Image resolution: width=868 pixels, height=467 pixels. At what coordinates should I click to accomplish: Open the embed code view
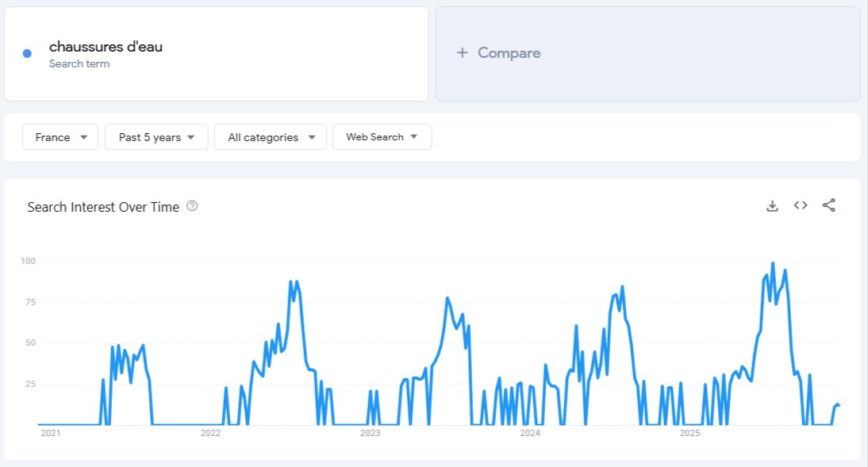tap(800, 205)
